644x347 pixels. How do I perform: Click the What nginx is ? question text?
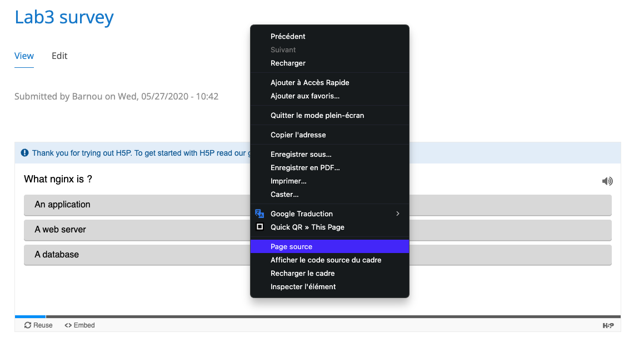tap(58, 179)
